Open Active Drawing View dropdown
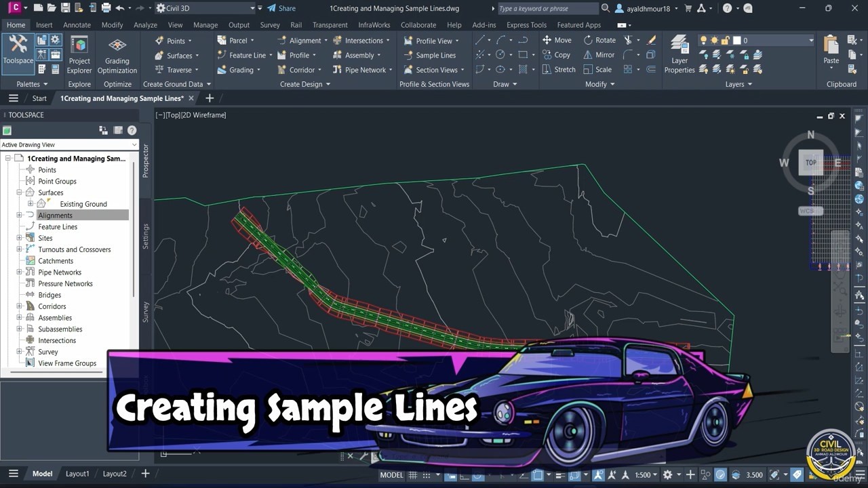 point(69,144)
